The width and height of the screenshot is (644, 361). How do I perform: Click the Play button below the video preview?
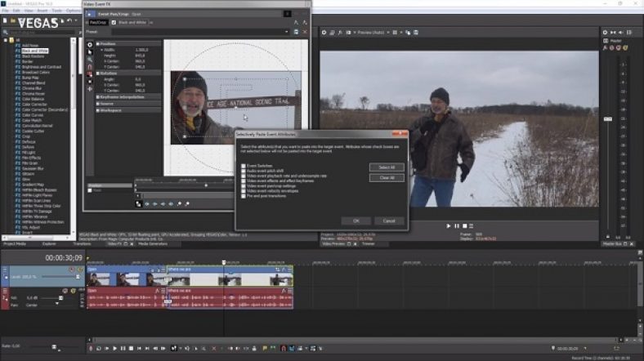click(449, 226)
